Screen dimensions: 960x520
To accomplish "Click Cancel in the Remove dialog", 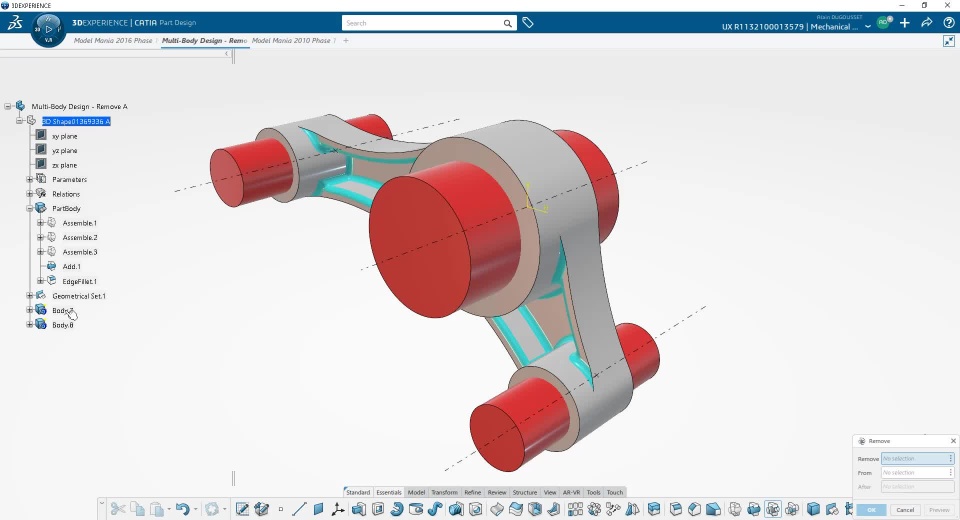I will [905, 510].
